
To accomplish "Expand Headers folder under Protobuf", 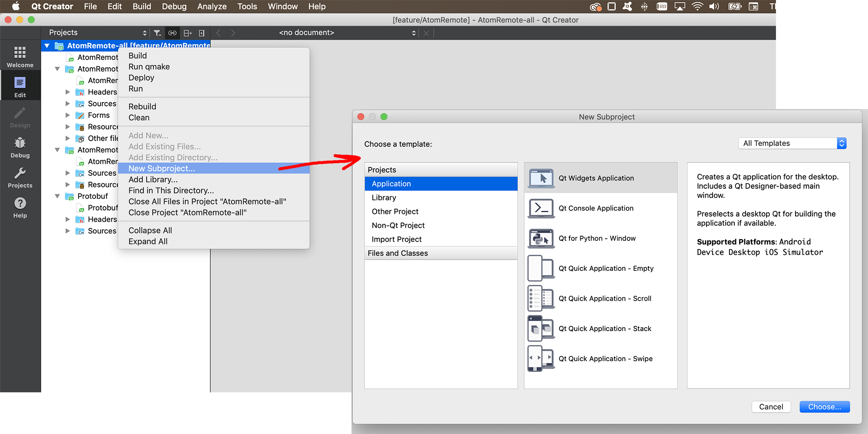I will pyautogui.click(x=68, y=219).
